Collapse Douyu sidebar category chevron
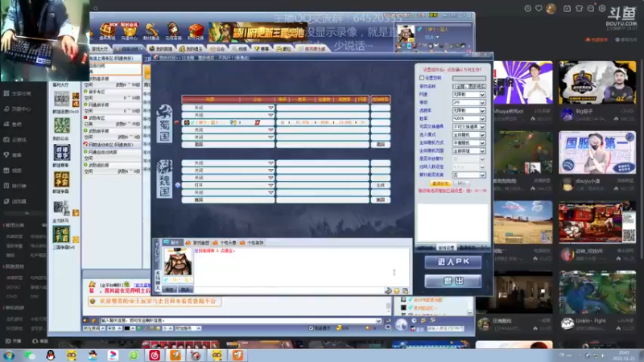The width and height of the screenshot is (644, 362). [x=27, y=213]
